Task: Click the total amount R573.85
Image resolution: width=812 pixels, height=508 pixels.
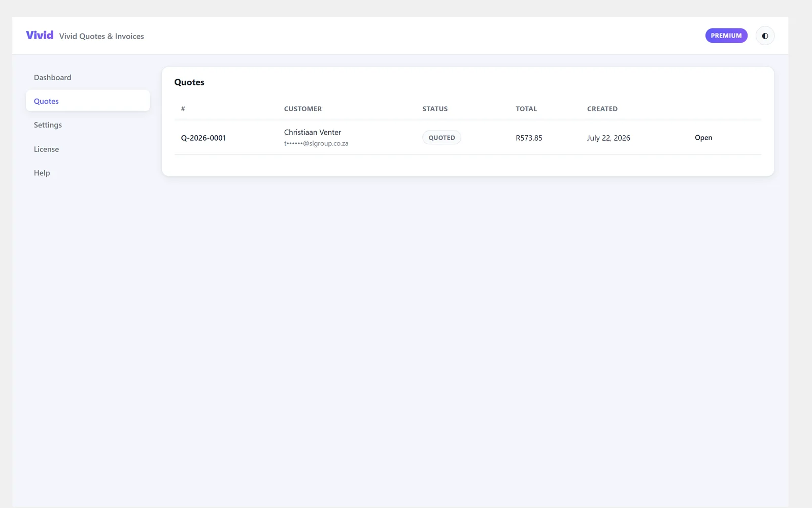Action: (529, 138)
